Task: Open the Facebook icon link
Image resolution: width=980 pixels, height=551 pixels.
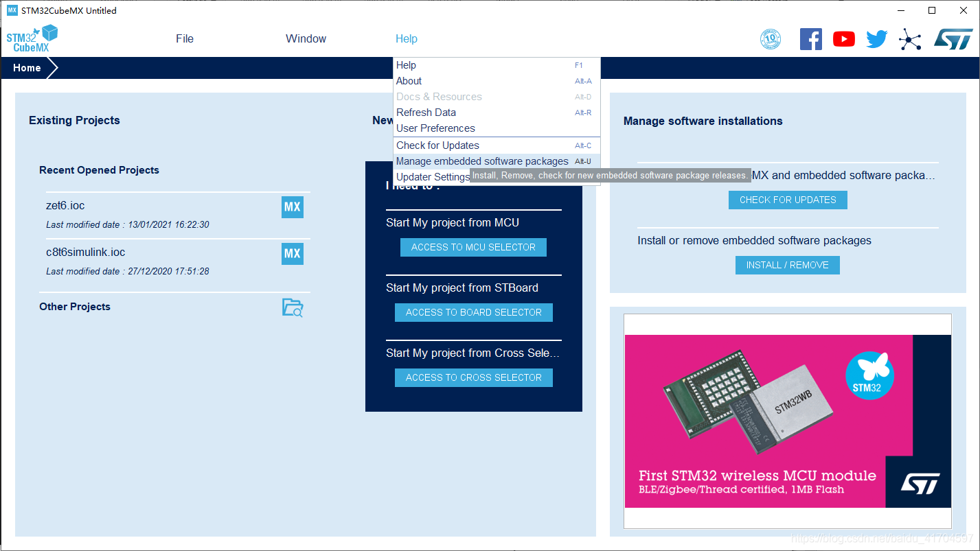Action: click(x=810, y=39)
